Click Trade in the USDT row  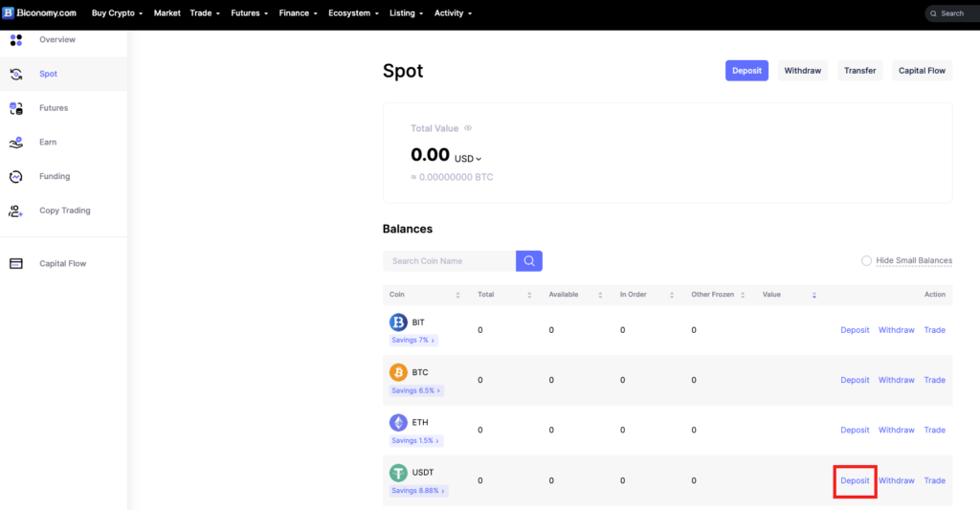(x=934, y=480)
